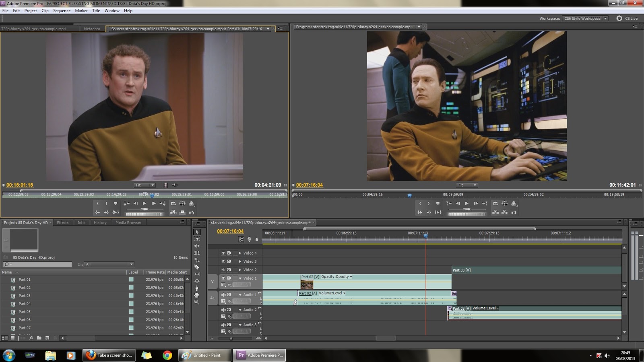Click Lift button in Program monitor
The width and height of the screenshot is (644, 362).
pos(496,212)
